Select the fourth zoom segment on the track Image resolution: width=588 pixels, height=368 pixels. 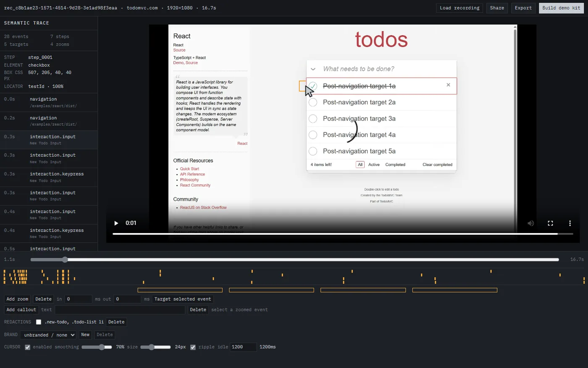tap(455, 290)
